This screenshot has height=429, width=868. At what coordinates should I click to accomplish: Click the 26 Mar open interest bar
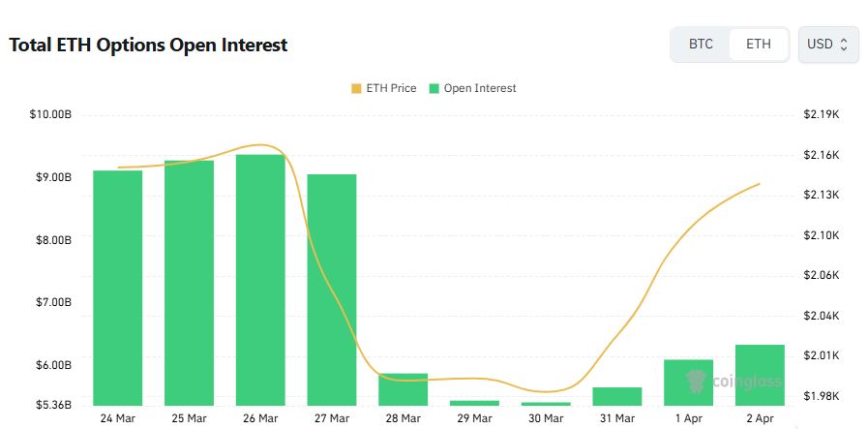[260, 280]
